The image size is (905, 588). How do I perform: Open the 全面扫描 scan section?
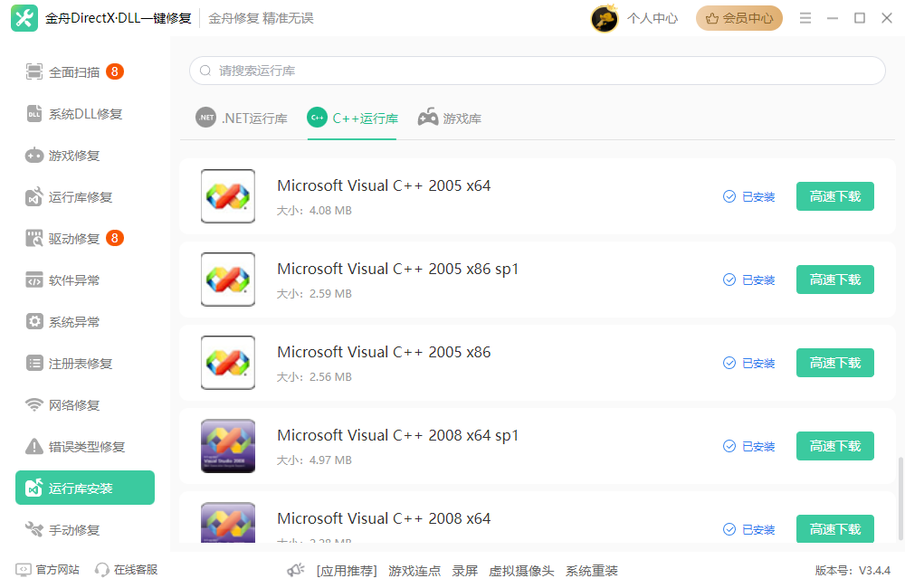(75, 71)
